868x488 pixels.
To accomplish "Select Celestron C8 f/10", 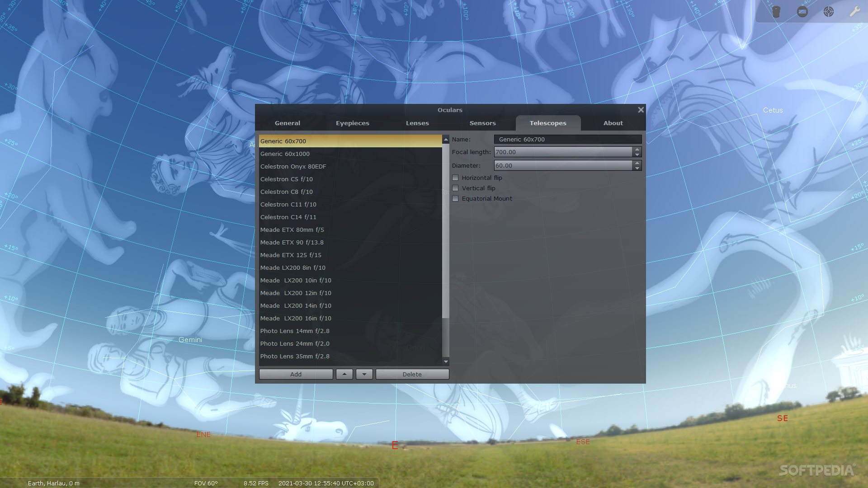I will [350, 192].
